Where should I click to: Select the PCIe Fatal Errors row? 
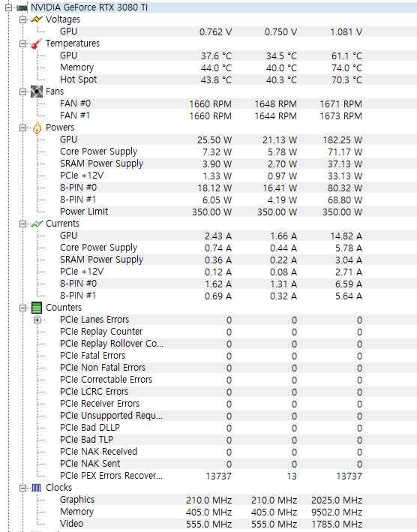[238, 356]
